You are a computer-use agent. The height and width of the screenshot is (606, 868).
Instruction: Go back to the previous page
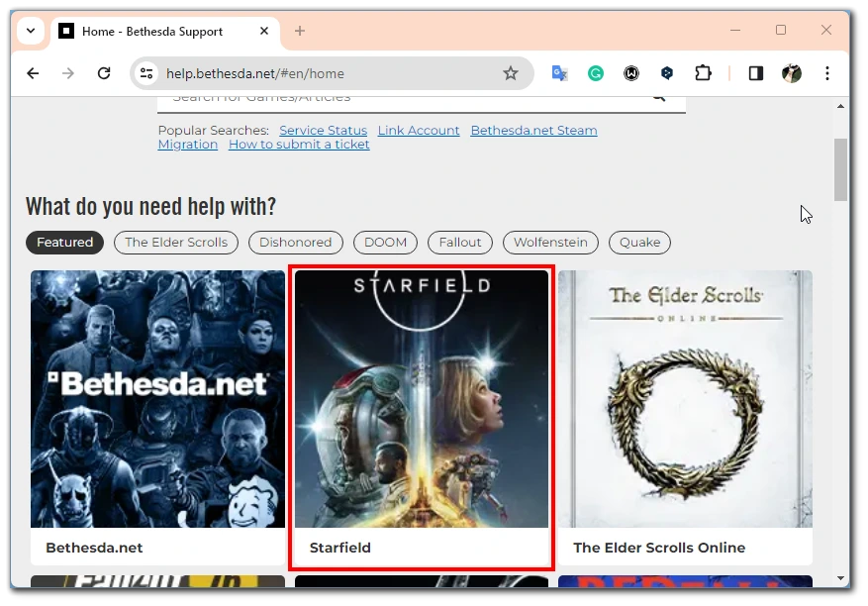[x=33, y=73]
